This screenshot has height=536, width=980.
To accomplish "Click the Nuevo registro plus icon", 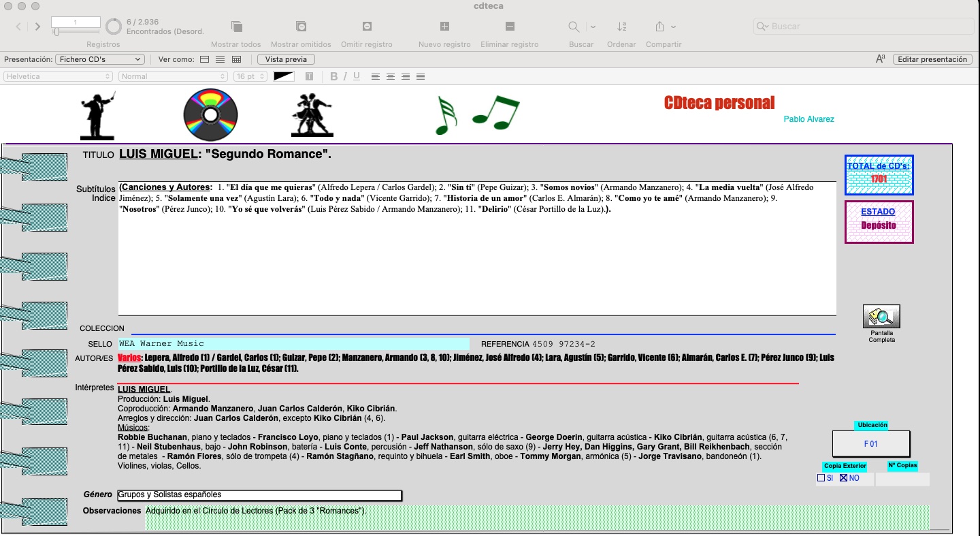I will pyautogui.click(x=444, y=27).
